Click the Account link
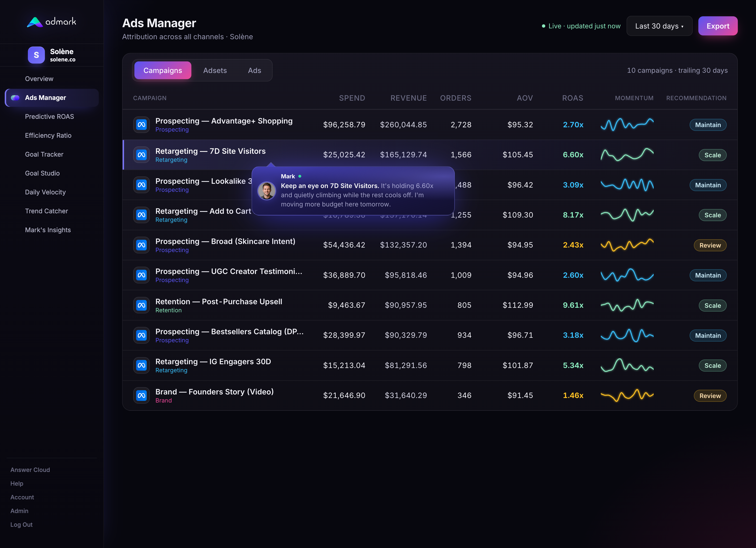Viewport: 756px width, 548px height. pyautogui.click(x=22, y=497)
